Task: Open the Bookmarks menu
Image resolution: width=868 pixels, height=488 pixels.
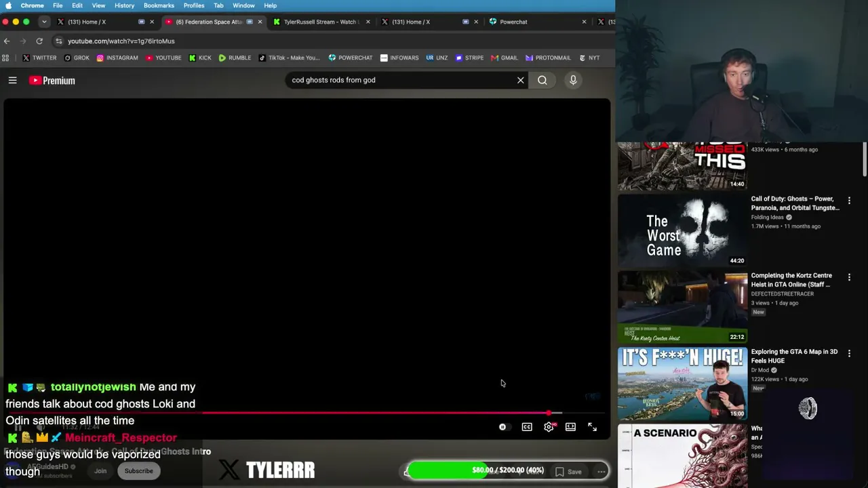Action: [159, 5]
